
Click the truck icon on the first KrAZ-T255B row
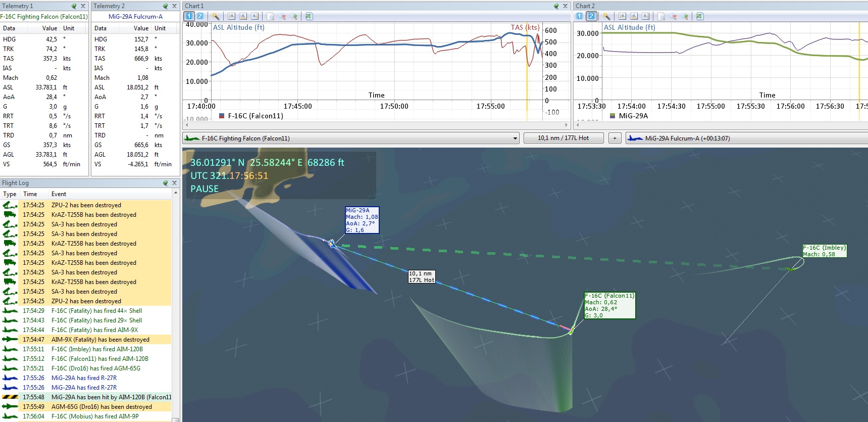(x=10, y=215)
